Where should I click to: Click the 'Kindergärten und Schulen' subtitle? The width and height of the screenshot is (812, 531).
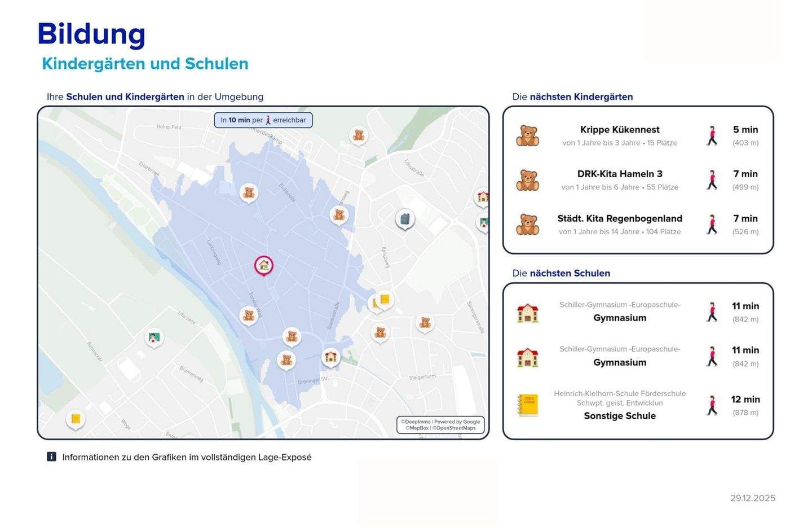[x=145, y=64]
